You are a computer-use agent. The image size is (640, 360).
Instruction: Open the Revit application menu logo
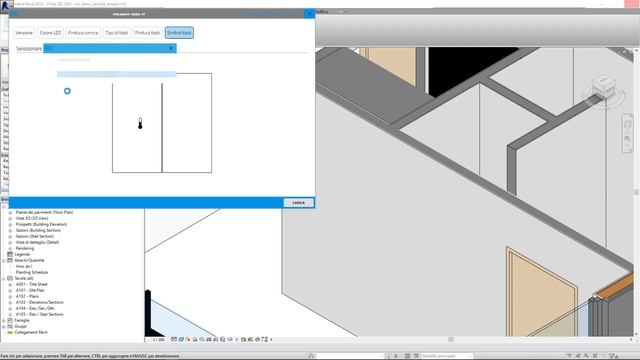pos(5,5)
